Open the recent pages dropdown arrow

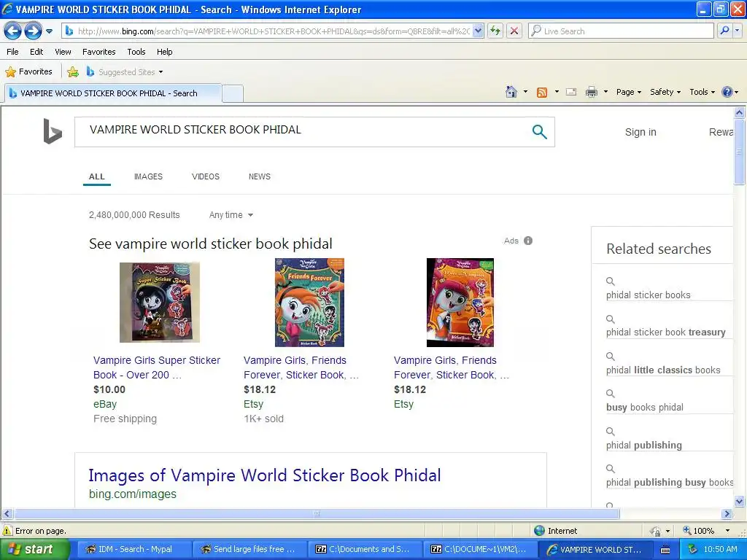pos(49,31)
